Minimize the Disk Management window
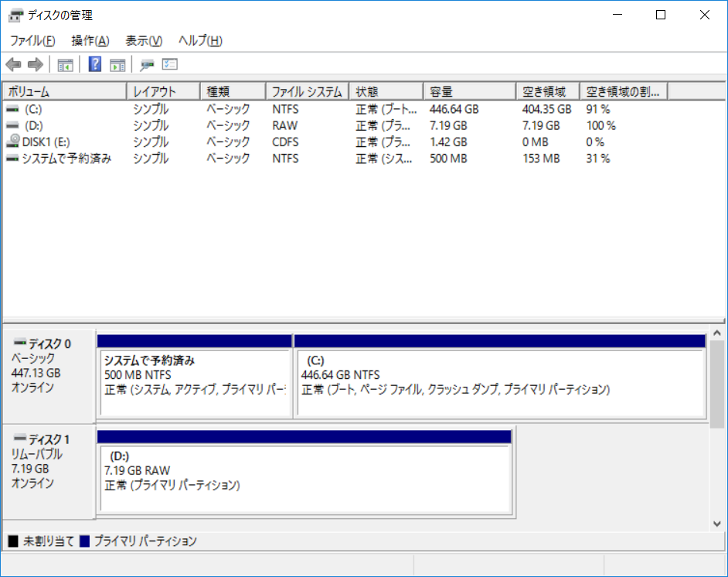Viewport: 728px width, 577px height. [x=617, y=15]
